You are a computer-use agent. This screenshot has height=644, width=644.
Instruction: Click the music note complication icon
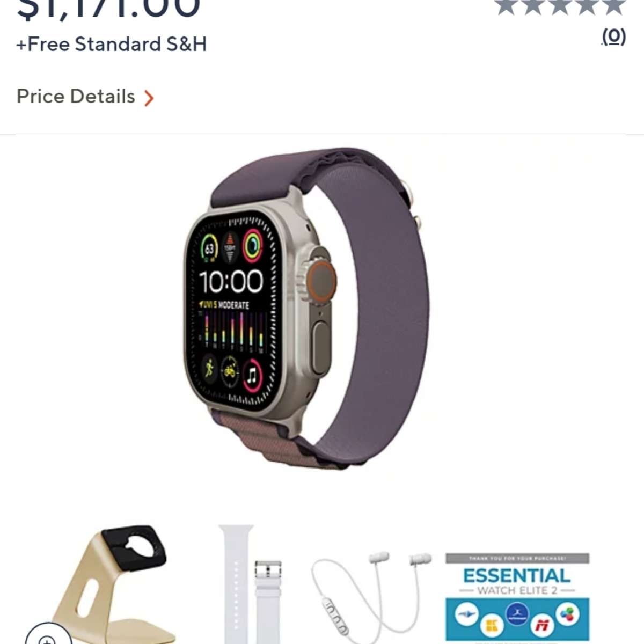click(252, 374)
